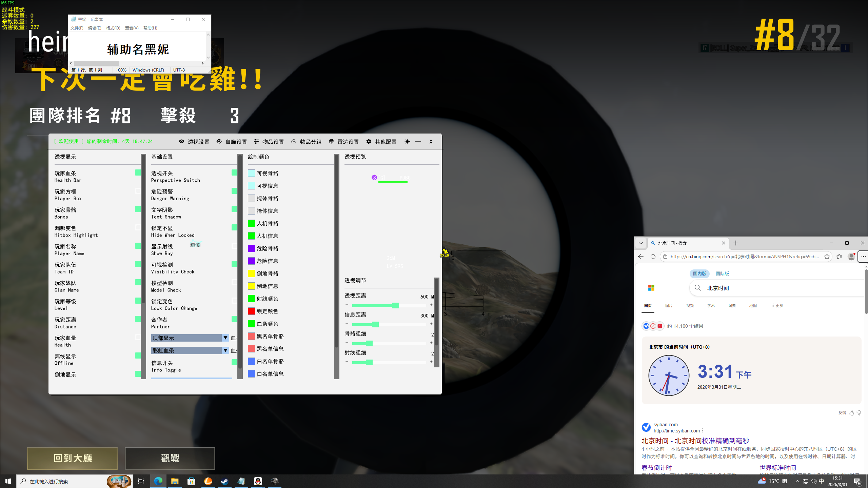
Task: Expand the 顶部显示 dropdown
Action: click(225, 338)
